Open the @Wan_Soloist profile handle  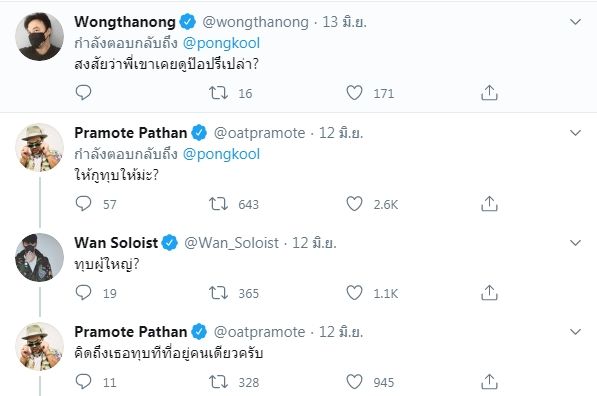pos(231,243)
